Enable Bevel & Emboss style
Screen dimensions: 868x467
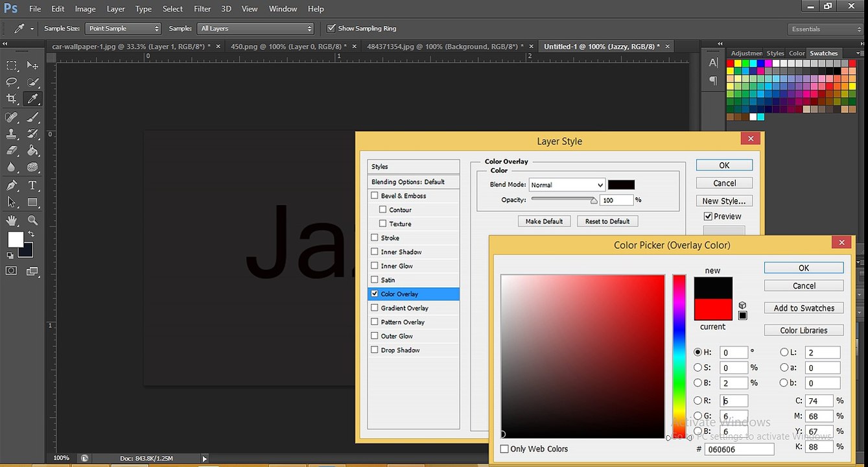(375, 196)
